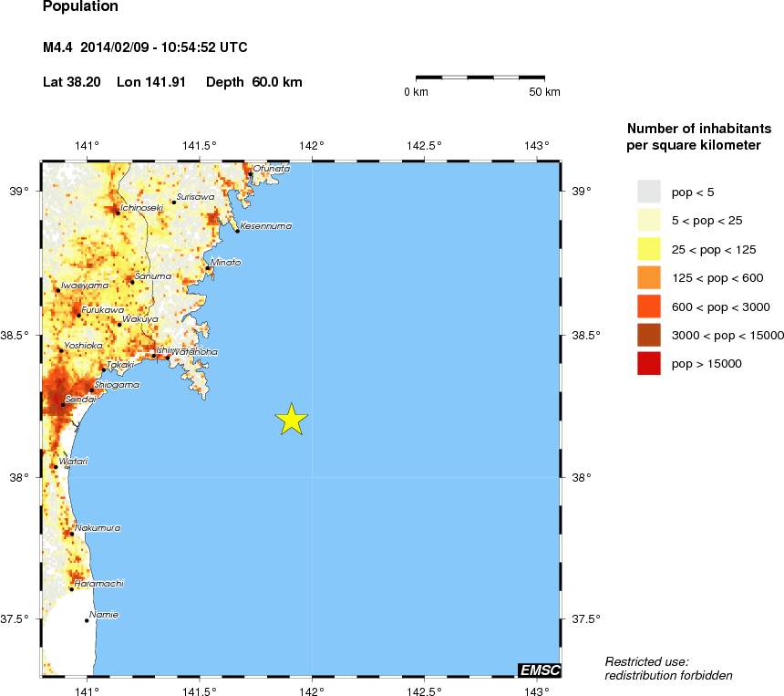Click the Sendai city marker dot

pyautogui.click(x=63, y=405)
